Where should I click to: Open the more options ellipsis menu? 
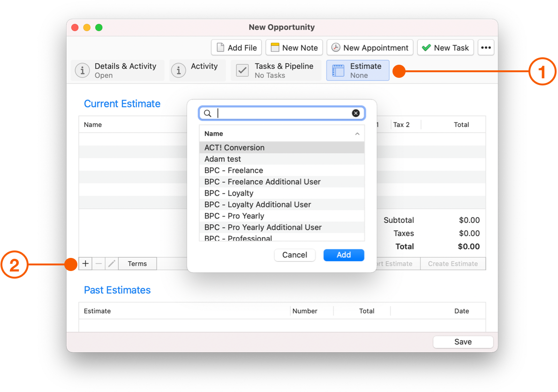pyautogui.click(x=486, y=48)
